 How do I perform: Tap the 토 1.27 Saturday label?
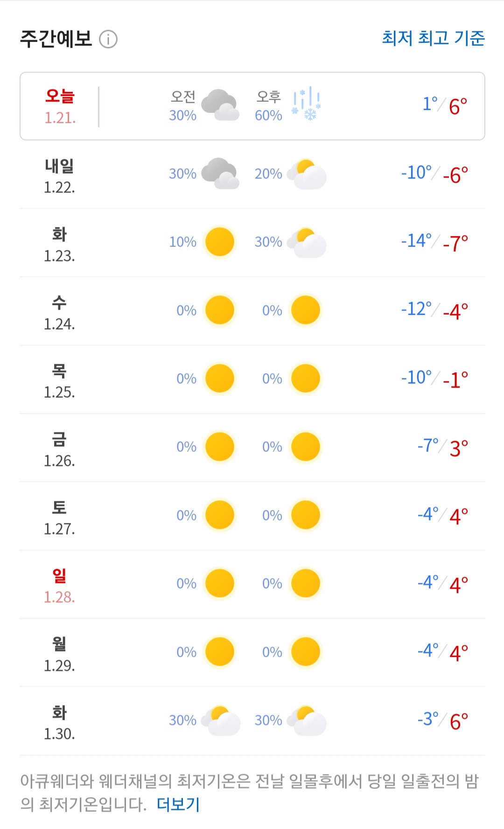(x=59, y=518)
